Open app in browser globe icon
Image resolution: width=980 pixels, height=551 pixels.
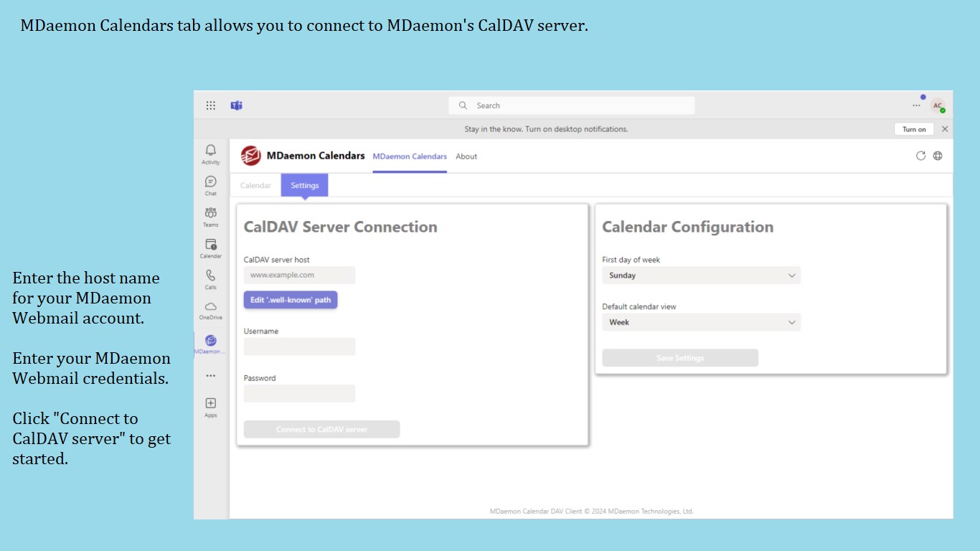[938, 156]
